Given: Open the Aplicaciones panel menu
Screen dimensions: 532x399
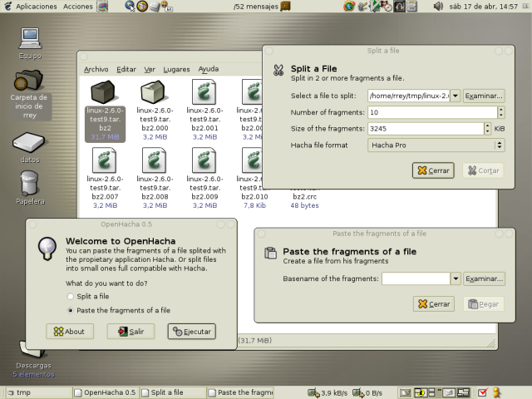Looking at the screenshot, I should tap(36, 6).
